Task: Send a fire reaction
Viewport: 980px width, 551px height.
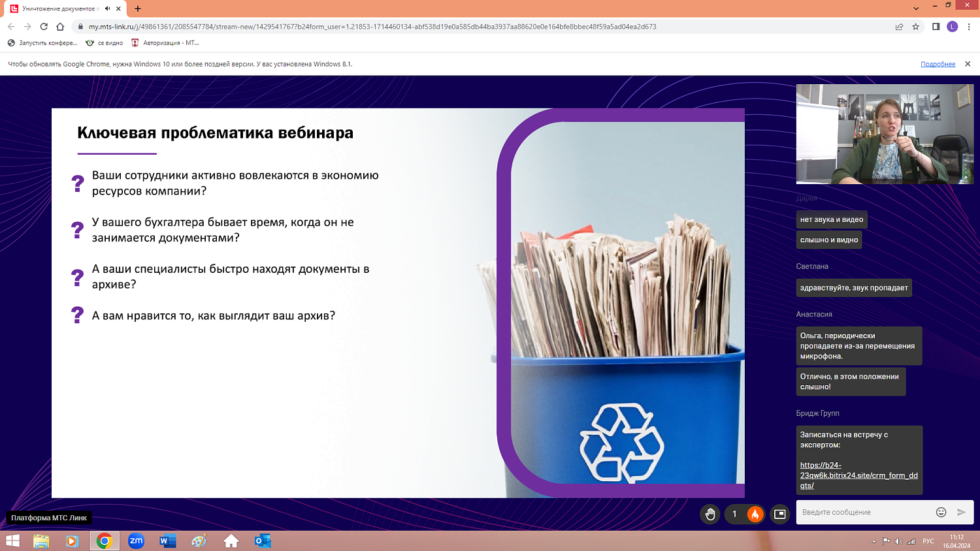Action: (755, 514)
